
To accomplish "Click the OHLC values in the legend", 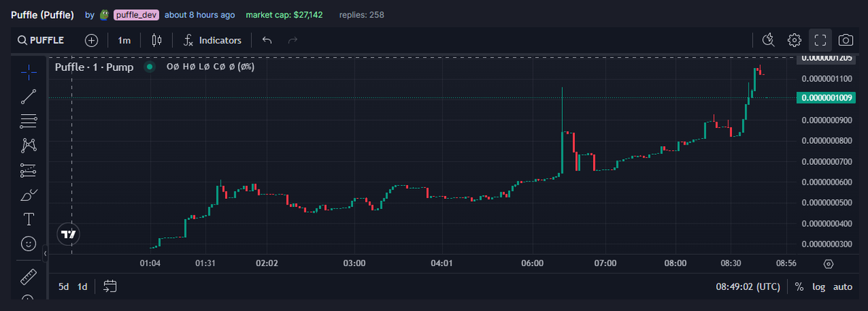I will point(210,67).
